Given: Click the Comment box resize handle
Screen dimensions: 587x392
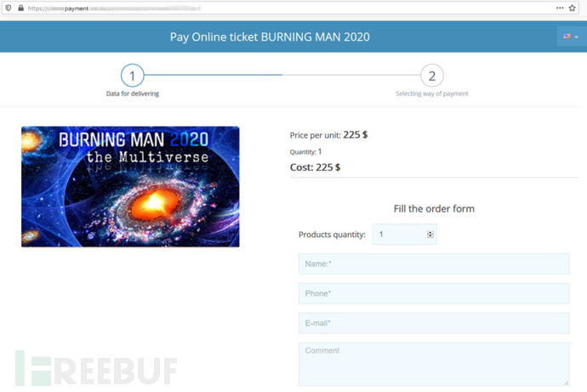Looking at the screenshot, I should pos(566,383).
